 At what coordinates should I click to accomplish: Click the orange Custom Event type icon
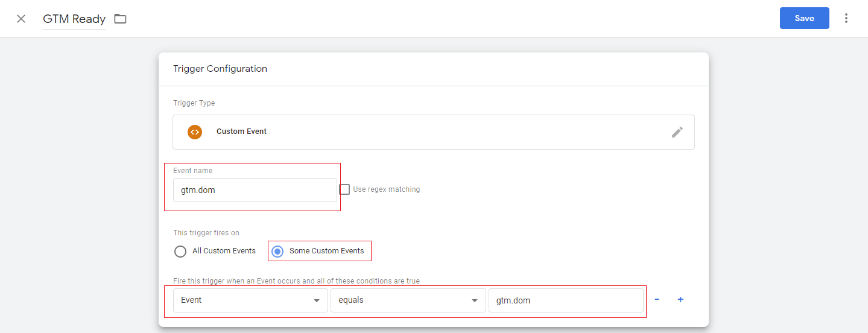[194, 132]
